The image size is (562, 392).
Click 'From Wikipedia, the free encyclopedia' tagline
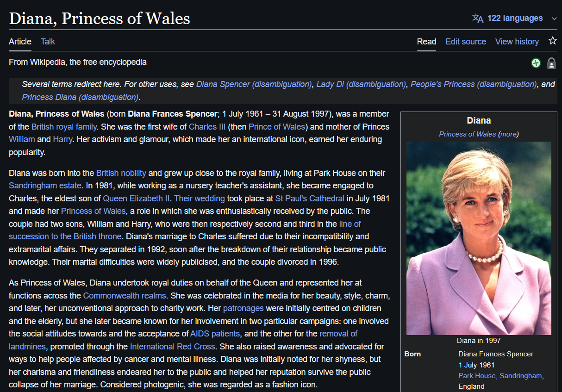78,62
